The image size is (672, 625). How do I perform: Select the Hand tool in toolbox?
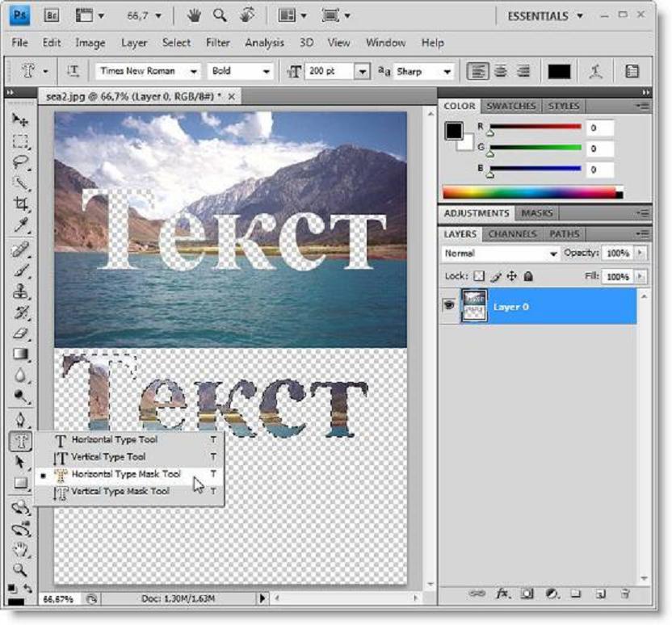point(19,550)
